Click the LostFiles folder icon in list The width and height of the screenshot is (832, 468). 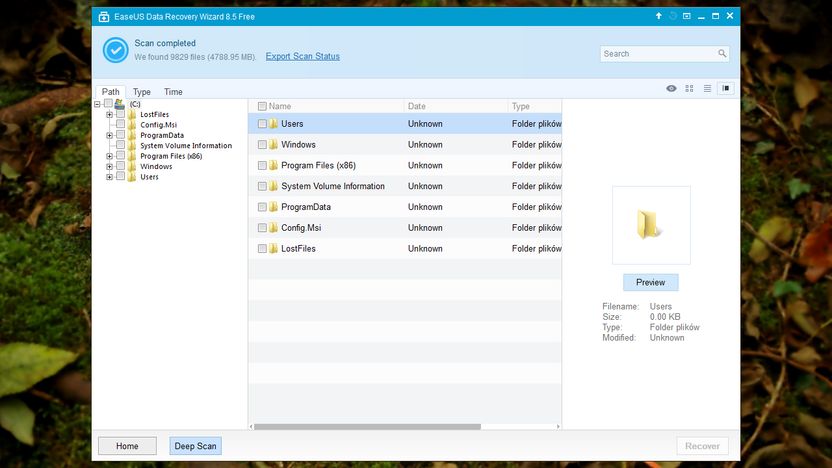pyautogui.click(x=273, y=248)
